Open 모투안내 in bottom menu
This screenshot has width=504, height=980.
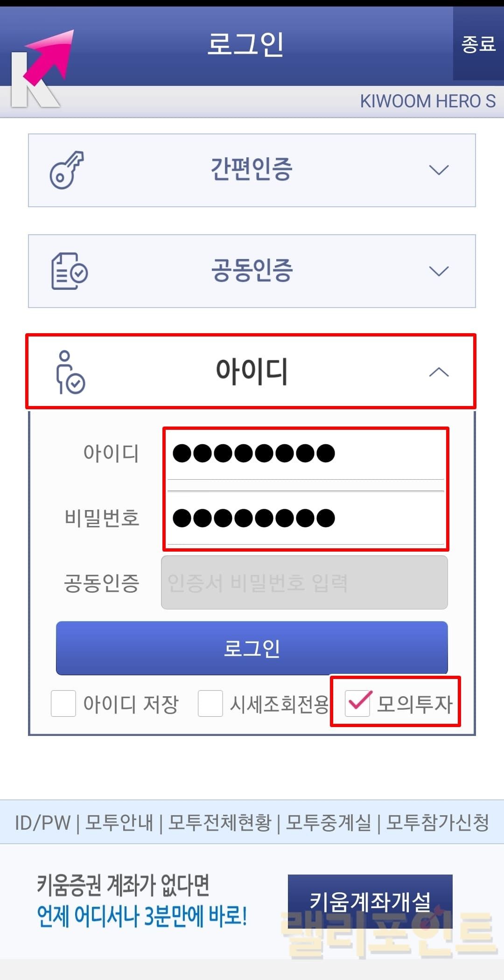[x=119, y=823]
